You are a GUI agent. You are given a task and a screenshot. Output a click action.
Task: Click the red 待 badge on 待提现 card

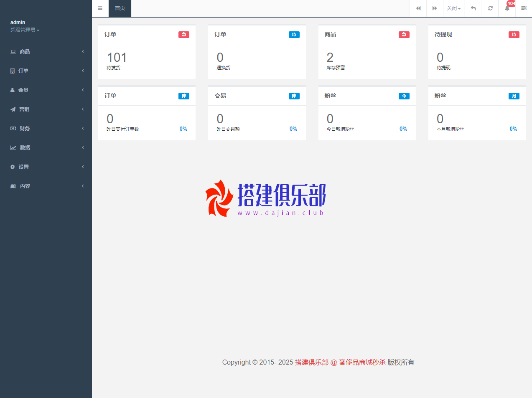pos(514,35)
